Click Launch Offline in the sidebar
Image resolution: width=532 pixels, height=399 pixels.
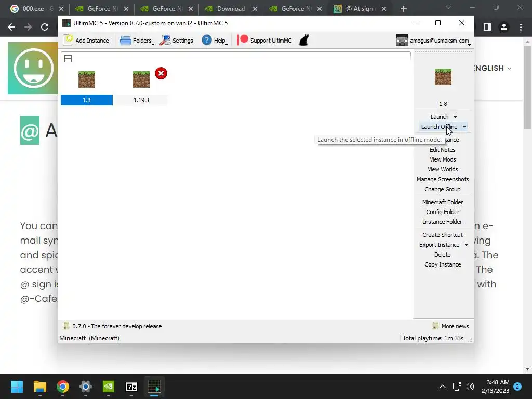click(439, 127)
